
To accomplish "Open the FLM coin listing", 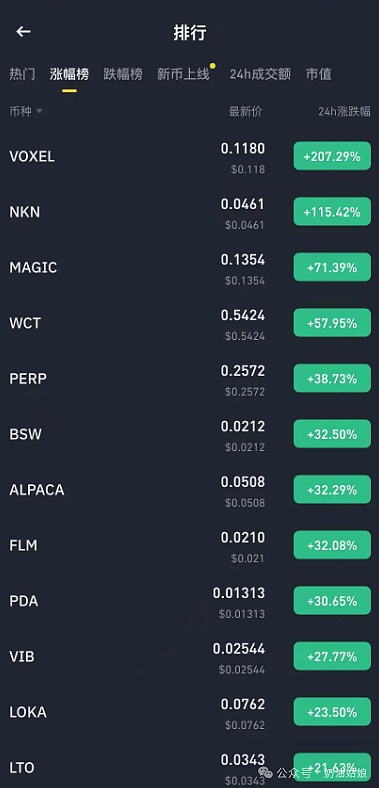I will tap(190, 545).
